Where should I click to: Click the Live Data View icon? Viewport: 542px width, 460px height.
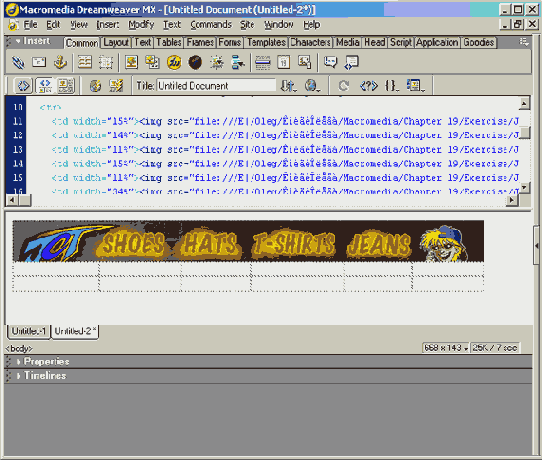[116, 85]
